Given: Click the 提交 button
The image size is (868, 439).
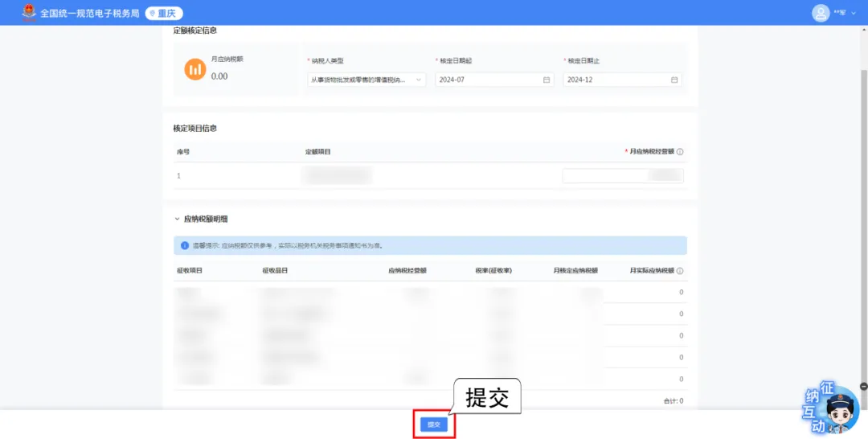Looking at the screenshot, I should (x=434, y=425).
